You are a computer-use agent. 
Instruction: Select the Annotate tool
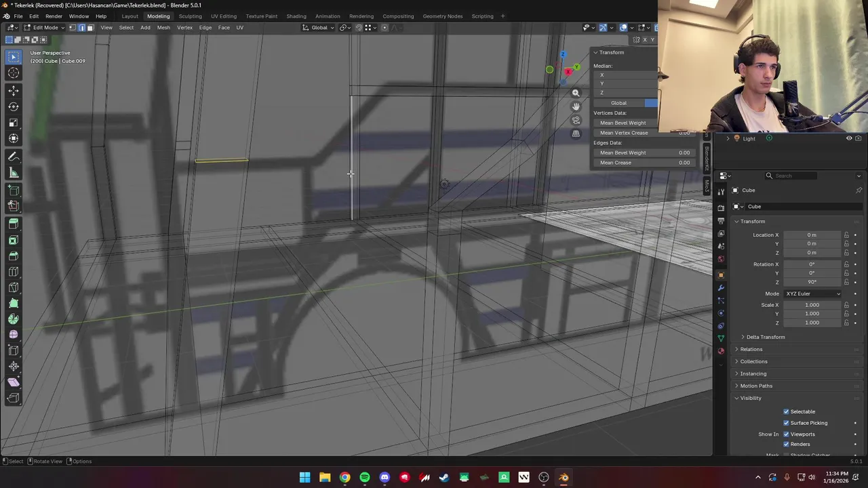tap(14, 157)
